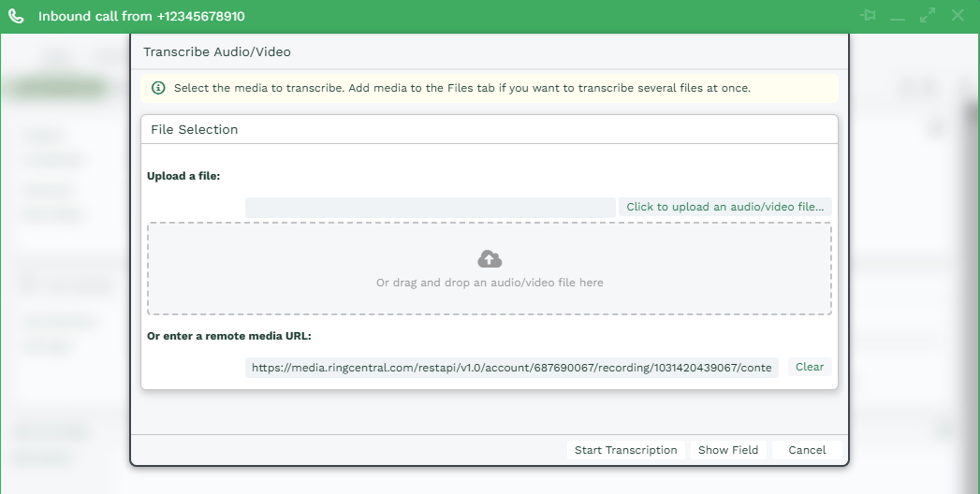Viewport: 980px width, 494px height.
Task: Minimize the inbound call panel
Action: [x=898, y=16]
